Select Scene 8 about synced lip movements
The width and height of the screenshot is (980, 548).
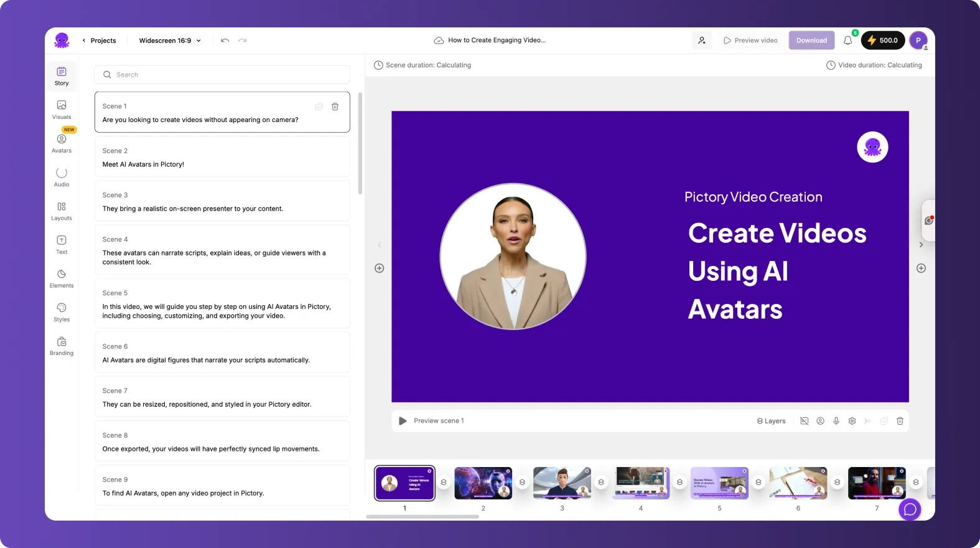[x=222, y=442]
